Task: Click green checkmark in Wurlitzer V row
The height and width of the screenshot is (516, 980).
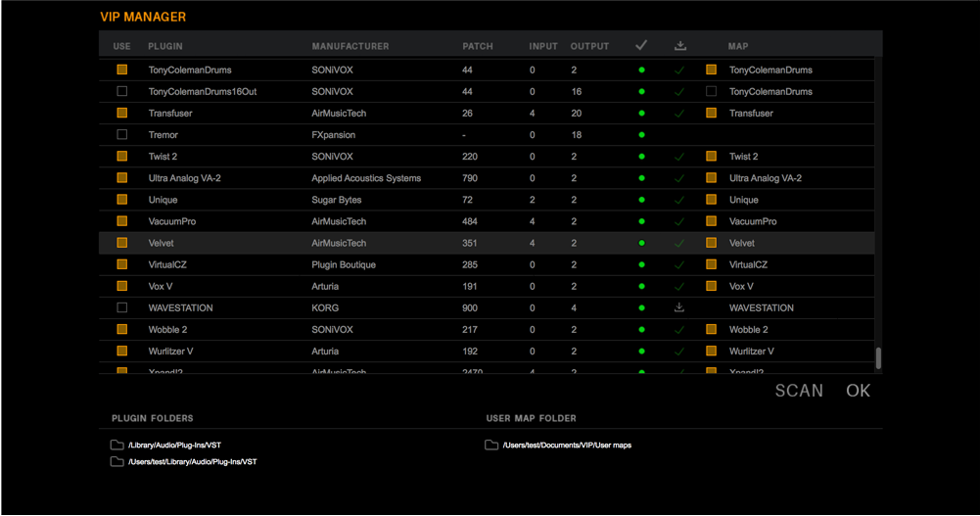Action: [x=679, y=352]
